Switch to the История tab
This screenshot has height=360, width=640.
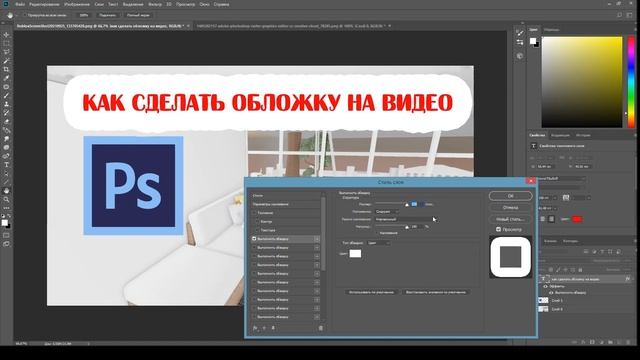tap(583, 135)
